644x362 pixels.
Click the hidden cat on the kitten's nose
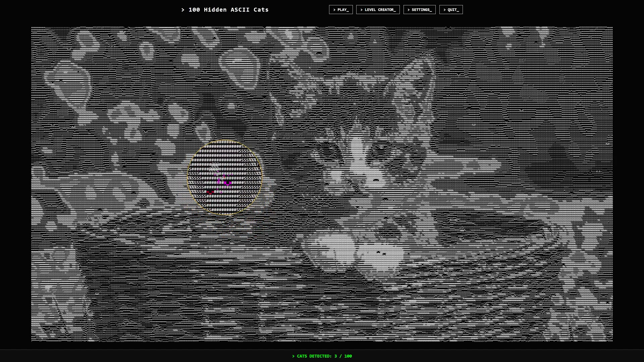coord(376,180)
